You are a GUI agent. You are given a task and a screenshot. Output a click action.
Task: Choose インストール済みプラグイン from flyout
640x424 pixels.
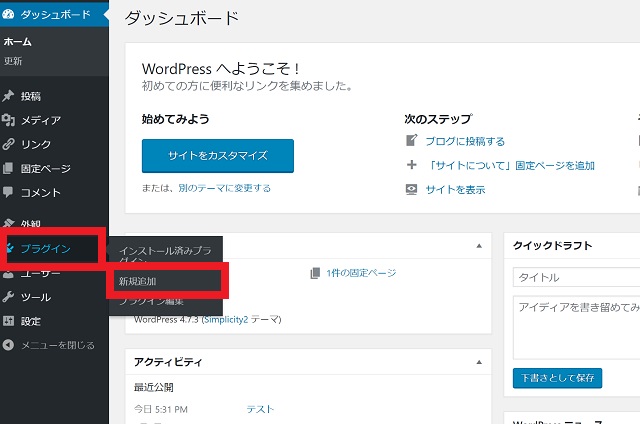click(165, 254)
